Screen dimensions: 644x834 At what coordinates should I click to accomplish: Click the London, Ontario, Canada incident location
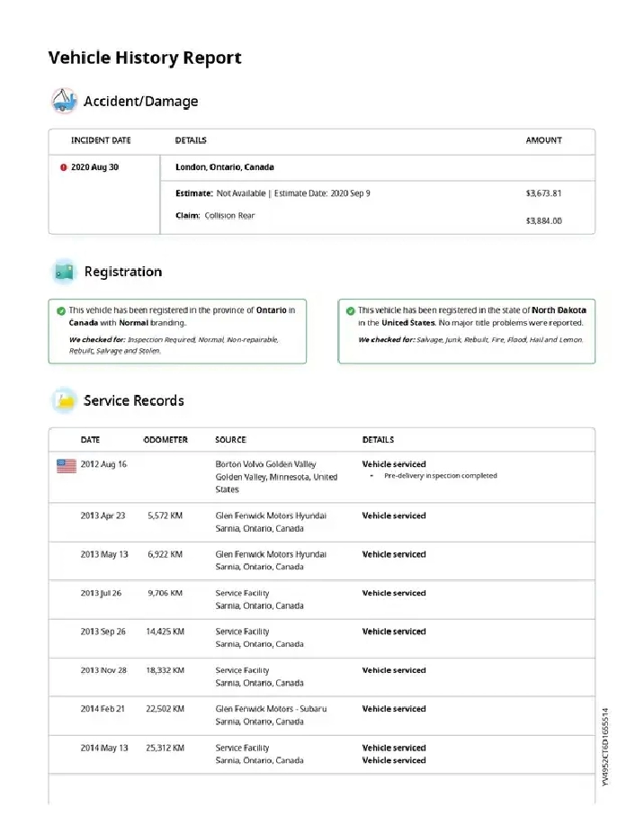coord(225,167)
